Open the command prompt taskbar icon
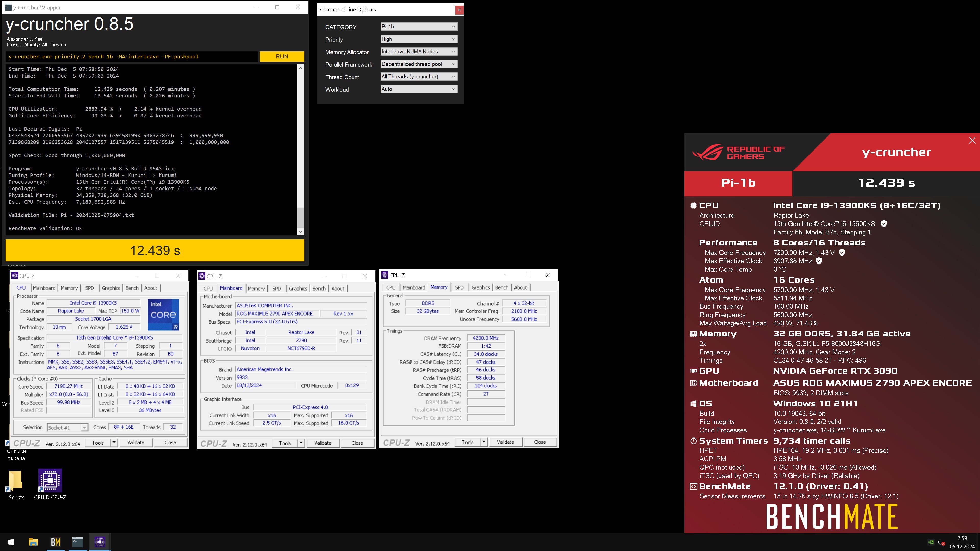 (78, 542)
